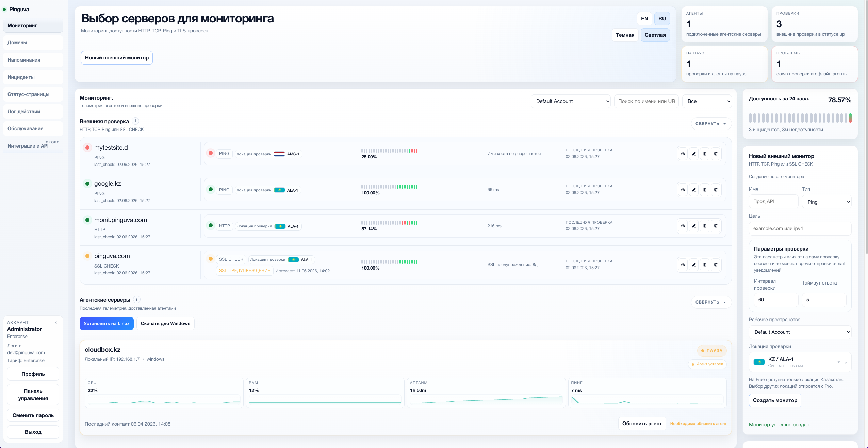Open the Все status filter dropdown

[x=707, y=101]
